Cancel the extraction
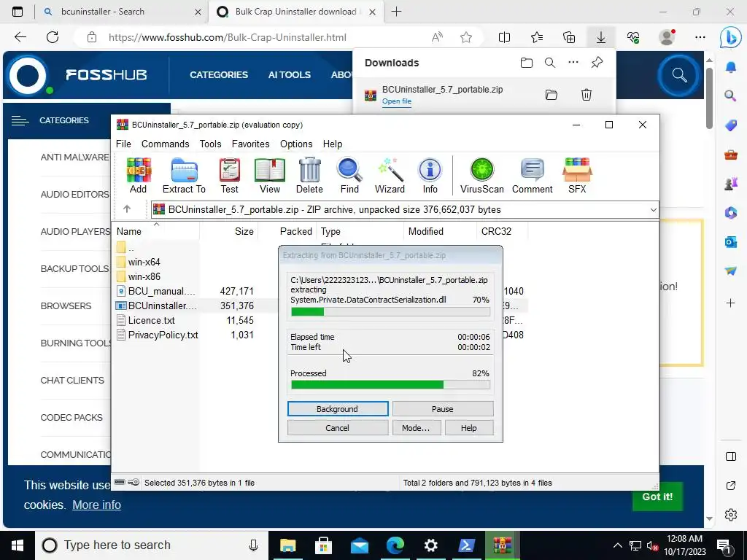 pyautogui.click(x=338, y=427)
